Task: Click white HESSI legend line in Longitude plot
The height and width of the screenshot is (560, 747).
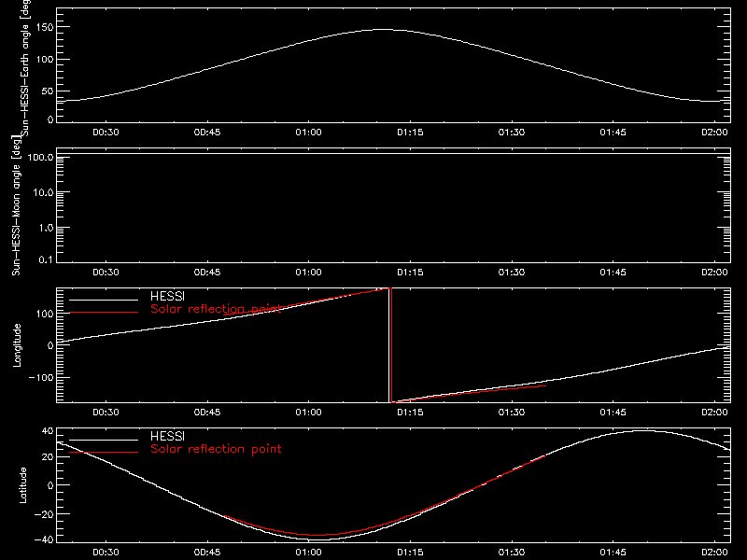Action: click(x=104, y=300)
